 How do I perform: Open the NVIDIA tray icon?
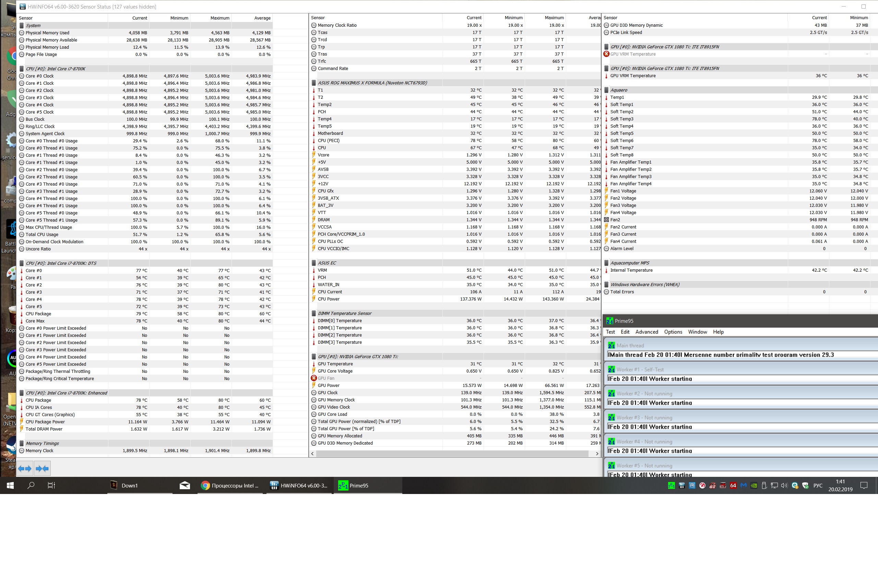coord(754,486)
